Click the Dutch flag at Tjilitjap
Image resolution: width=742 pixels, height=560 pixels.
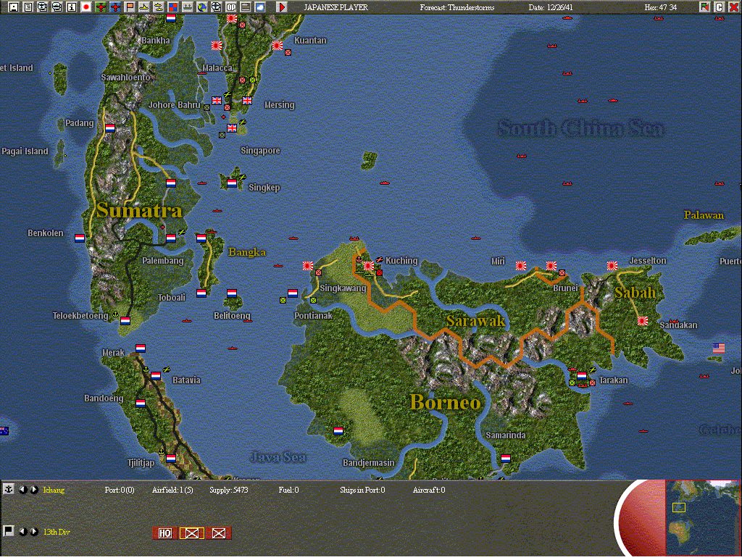pyautogui.click(x=171, y=459)
